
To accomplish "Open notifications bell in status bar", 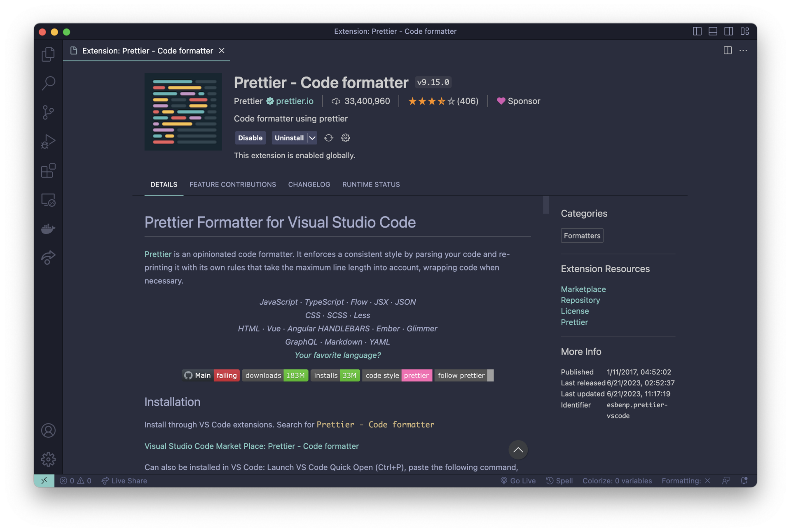I will click(x=744, y=481).
